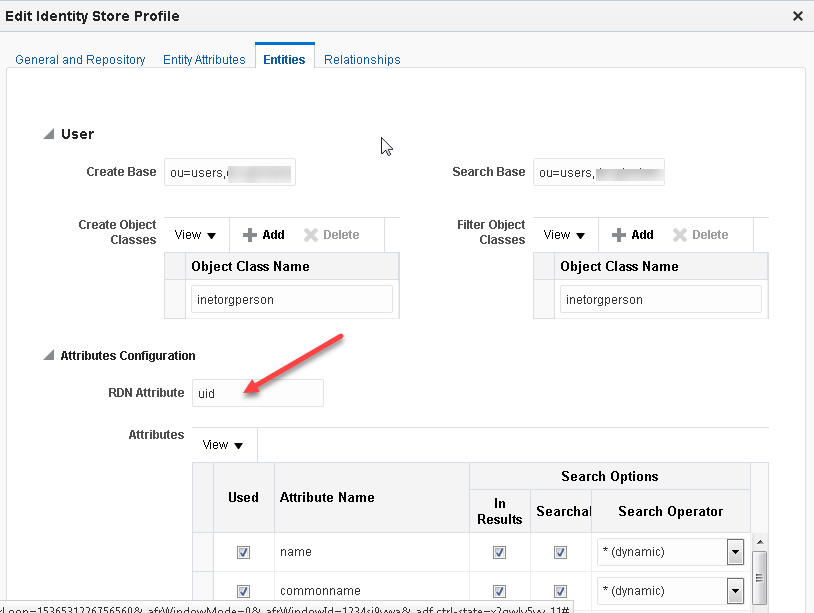This screenshot has width=814, height=613.
Task: Open the View dropdown above the Attributes table
Action: click(x=222, y=444)
